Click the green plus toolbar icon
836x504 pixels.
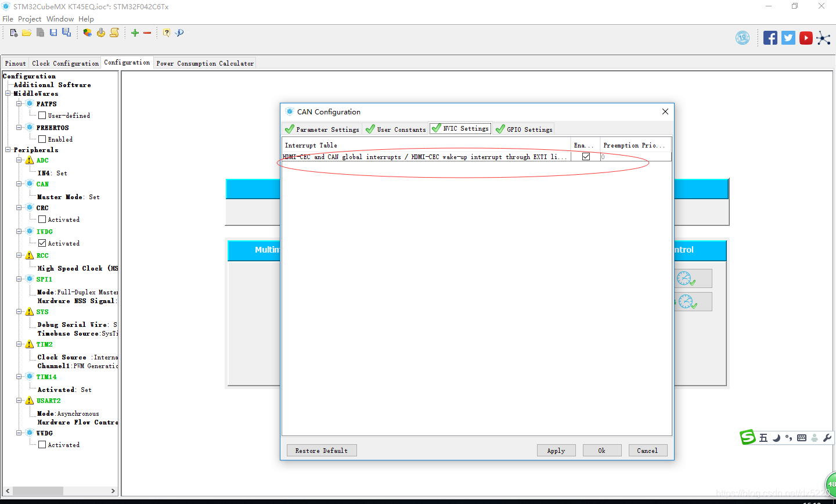pos(135,33)
